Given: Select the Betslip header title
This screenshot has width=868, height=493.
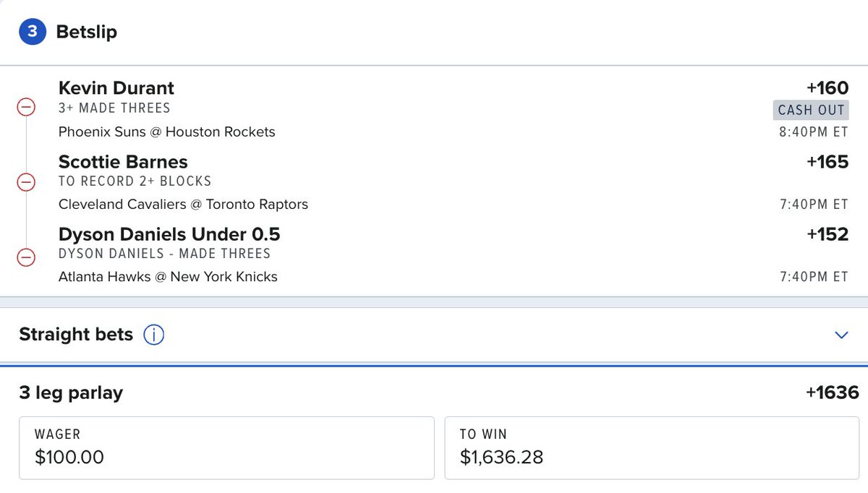Looking at the screenshot, I should pos(86,33).
